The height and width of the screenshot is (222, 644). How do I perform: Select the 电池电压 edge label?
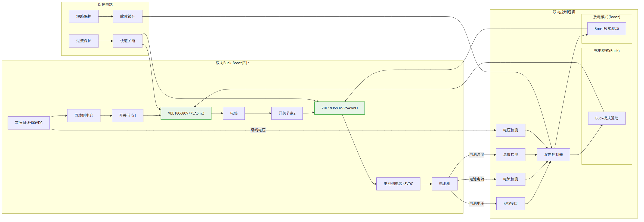point(477,204)
